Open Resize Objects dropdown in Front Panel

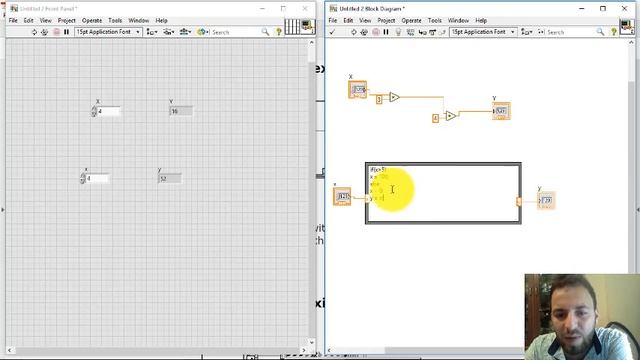186,32
